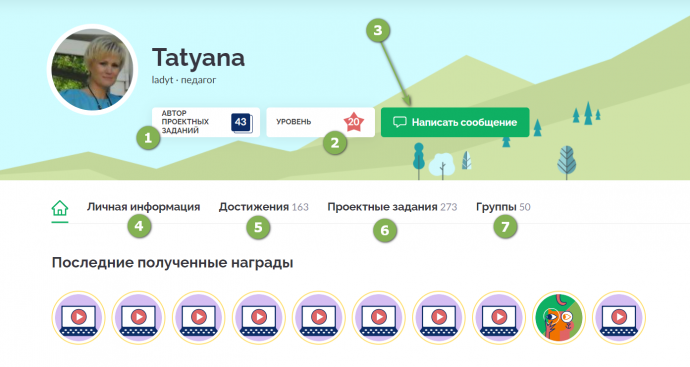Open the orange cat award badge

tap(559, 317)
